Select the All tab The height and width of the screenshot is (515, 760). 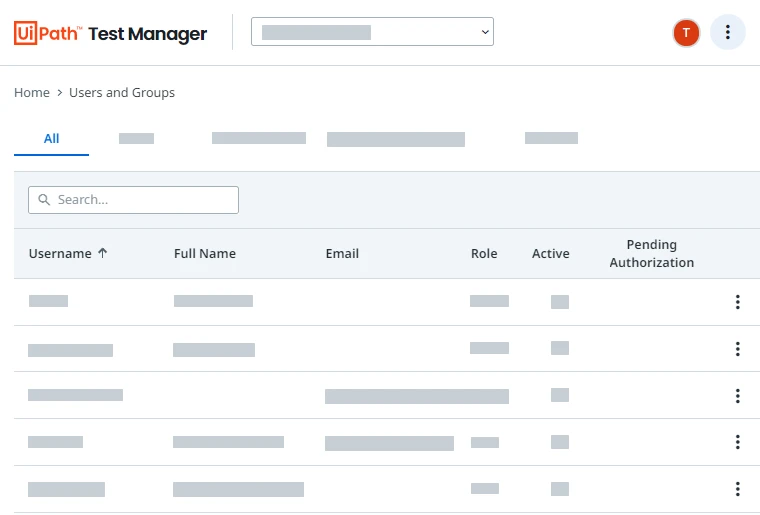(51, 139)
